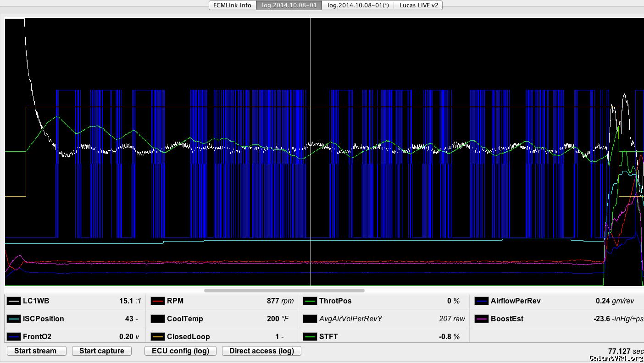Click the ISCPosition value "43 -"
The height and width of the screenshot is (363, 644).
(x=131, y=319)
